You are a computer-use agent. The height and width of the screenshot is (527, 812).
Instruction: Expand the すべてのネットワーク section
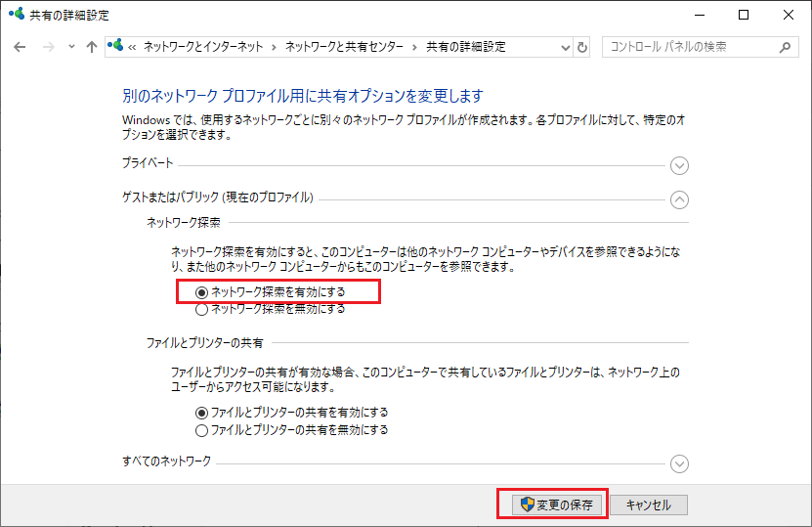click(680, 463)
